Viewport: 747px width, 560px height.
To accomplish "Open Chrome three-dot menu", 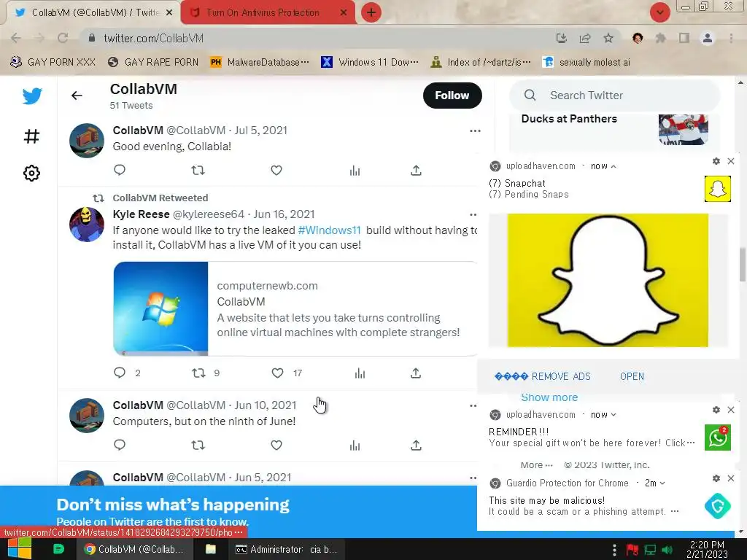I will (731, 38).
